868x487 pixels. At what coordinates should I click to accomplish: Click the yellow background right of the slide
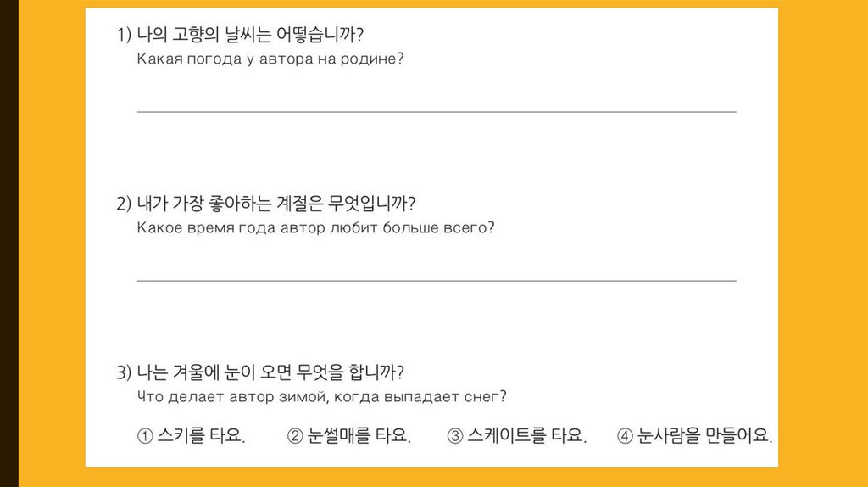tap(822, 243)
